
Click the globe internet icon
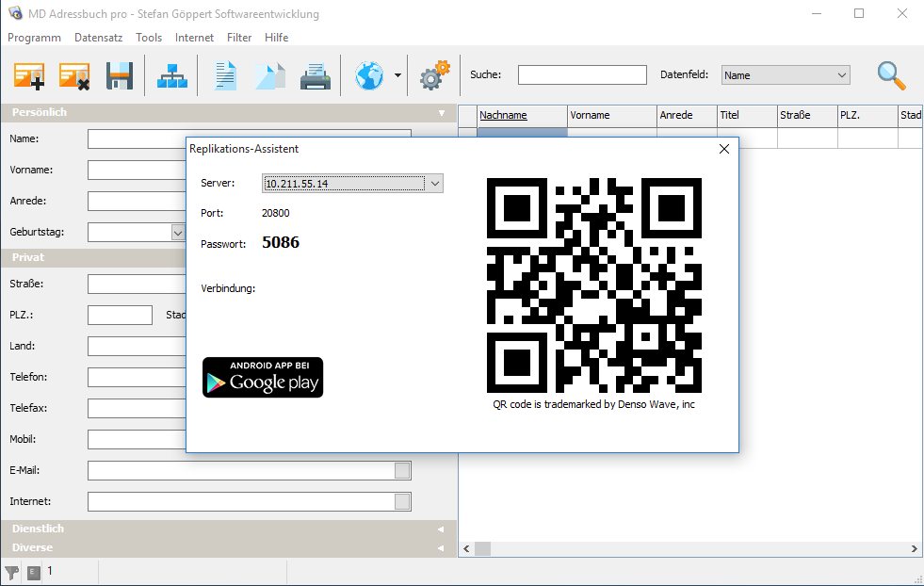369,75
